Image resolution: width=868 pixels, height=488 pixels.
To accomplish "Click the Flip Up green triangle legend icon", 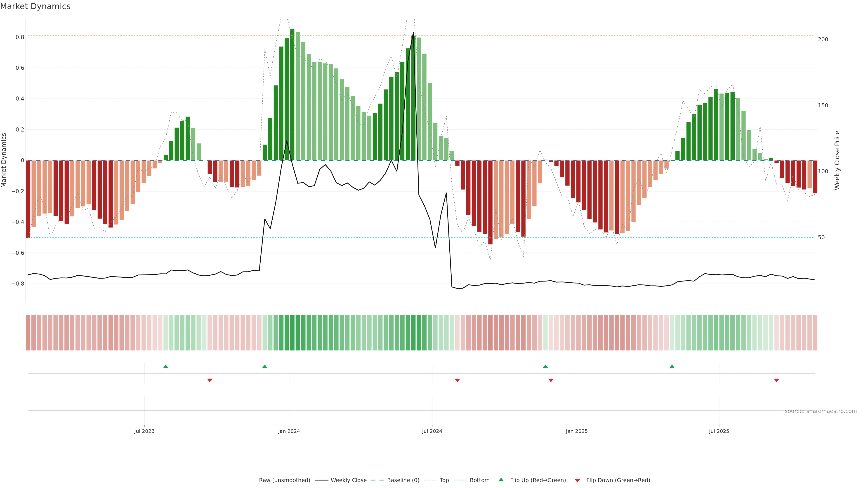I will pyautogui.click(x=501, y=480).
